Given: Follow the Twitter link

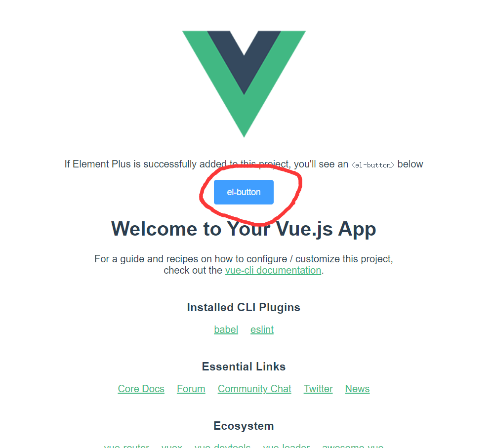Looking at the screenshot, I should [318, 389].
